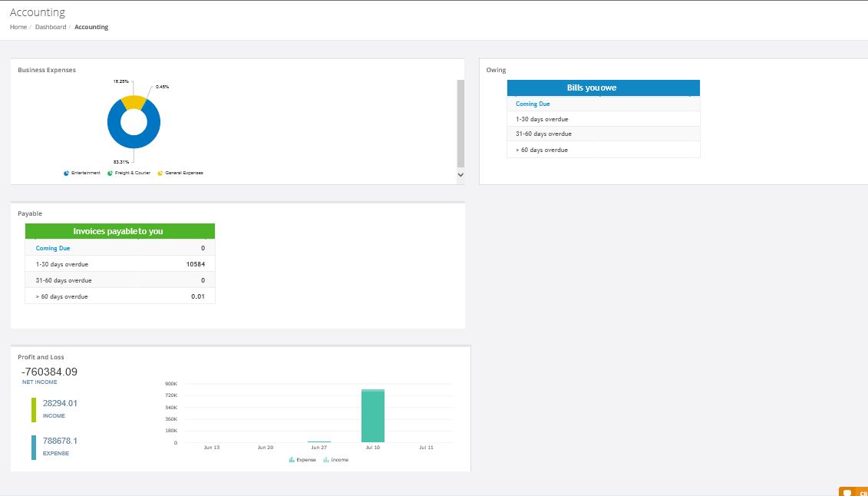Click the Accounting breadcrumb item
This screenshot has width=868, height=496.
91,27
